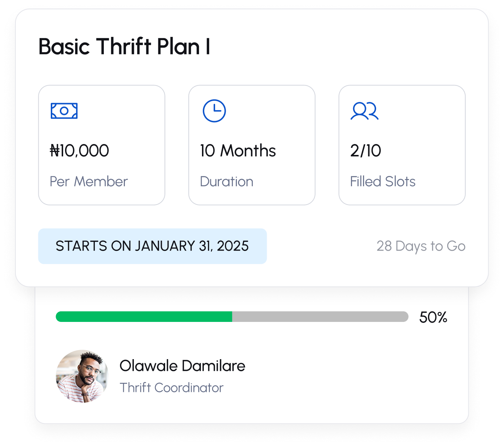Click the Basic Thrift Plan I title

[124, 47]
